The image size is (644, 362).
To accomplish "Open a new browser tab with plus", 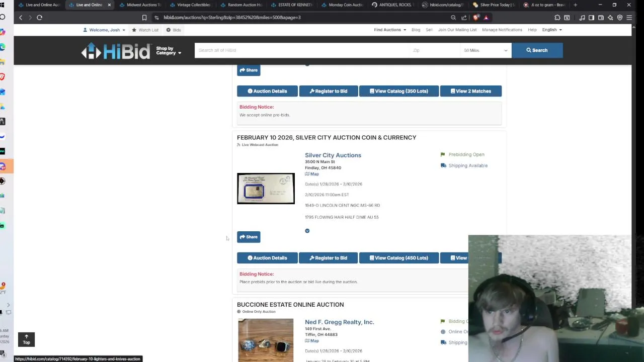I will click(x=575, y=5).
